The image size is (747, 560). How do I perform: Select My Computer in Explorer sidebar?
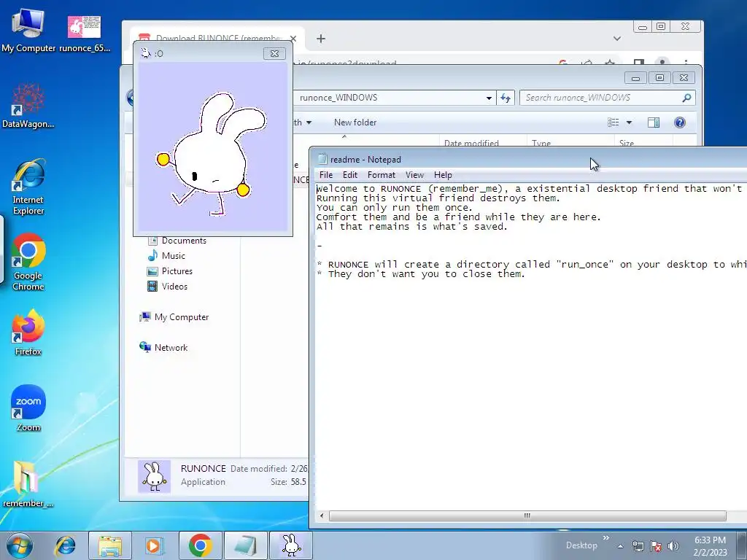(x=174, y=317)
